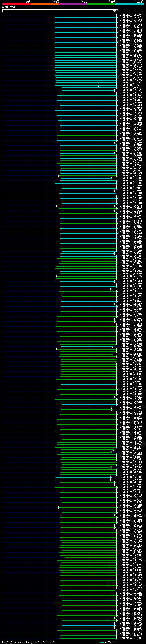Click the ~100% scale label

pos(140,2)
